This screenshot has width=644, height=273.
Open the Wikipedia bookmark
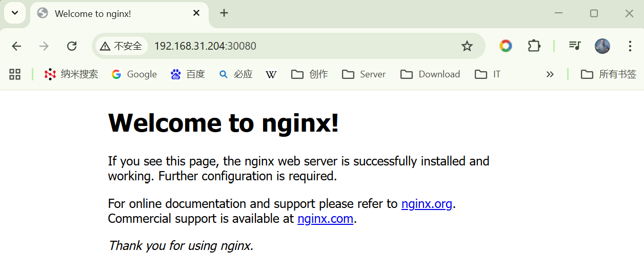pyautogui.click(x=271, y=74)
